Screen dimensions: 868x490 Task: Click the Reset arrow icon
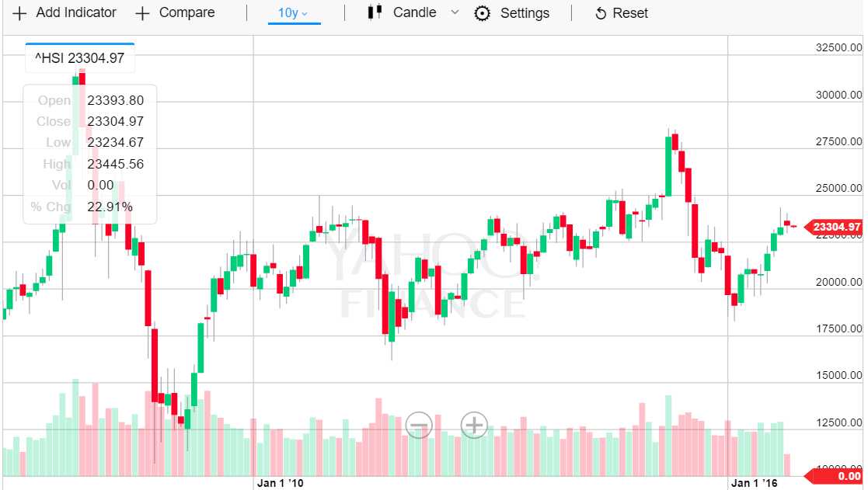(x=600, y=14)
